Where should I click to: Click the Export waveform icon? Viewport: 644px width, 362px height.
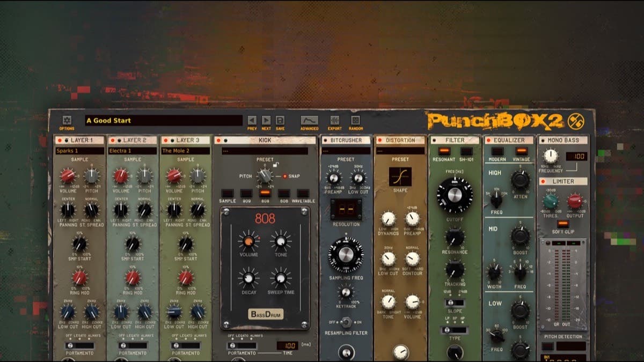click(x=335, y=121)
